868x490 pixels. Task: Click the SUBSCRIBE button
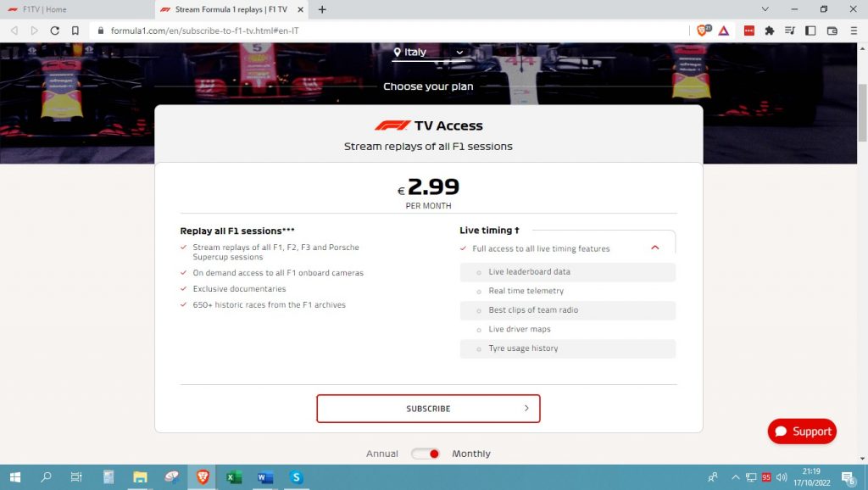pos(428,409)
